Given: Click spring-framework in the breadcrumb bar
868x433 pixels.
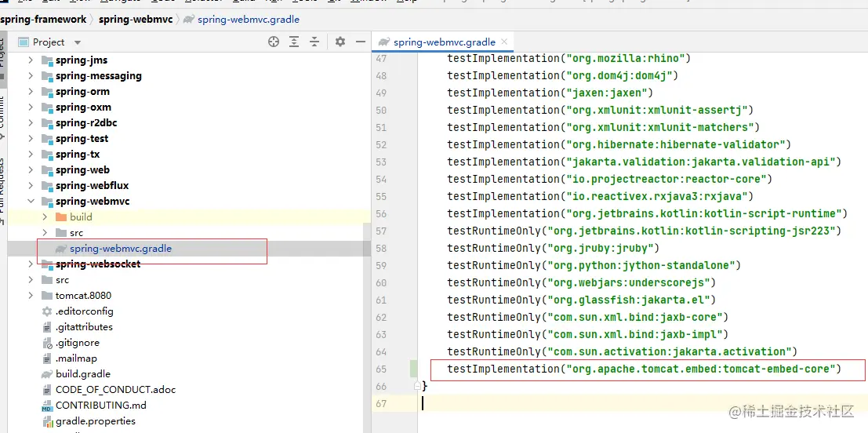Looking at the screenshot, I should click(x=43, y=20).
